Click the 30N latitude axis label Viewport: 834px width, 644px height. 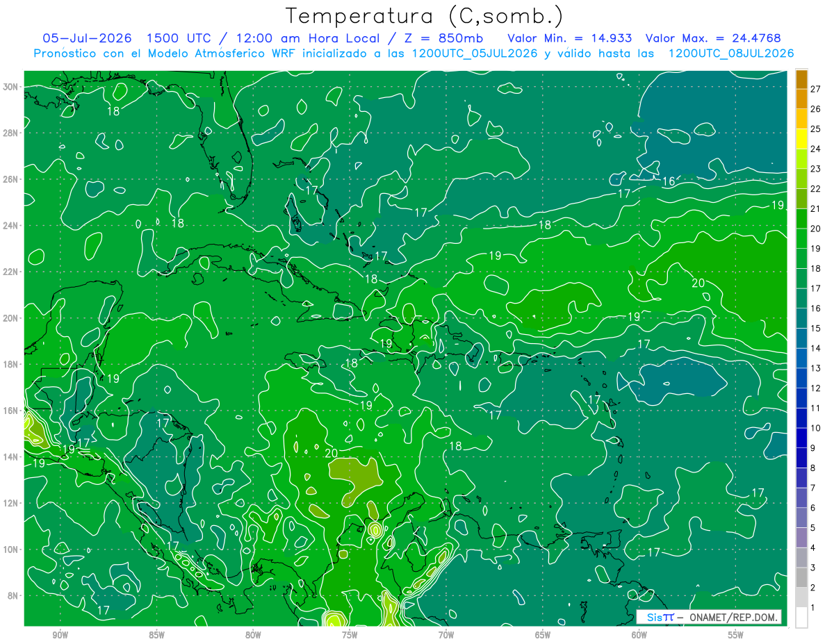tap(11, 86)
